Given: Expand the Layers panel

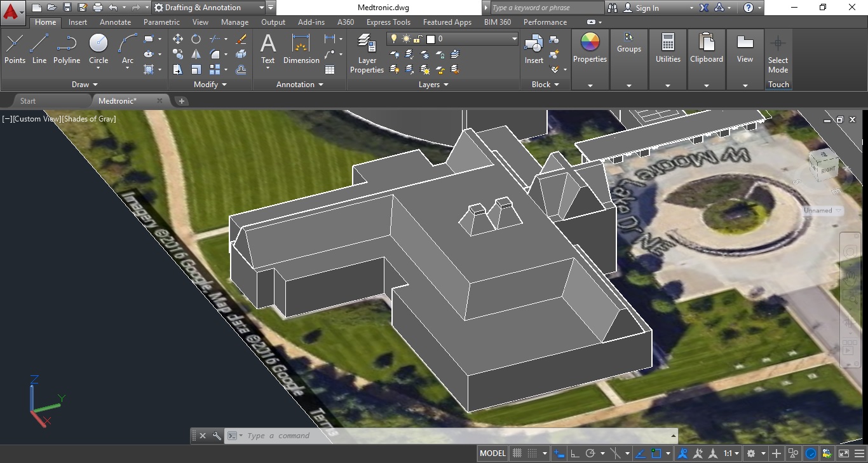Looking at the screenshot, I should [433, 84].
